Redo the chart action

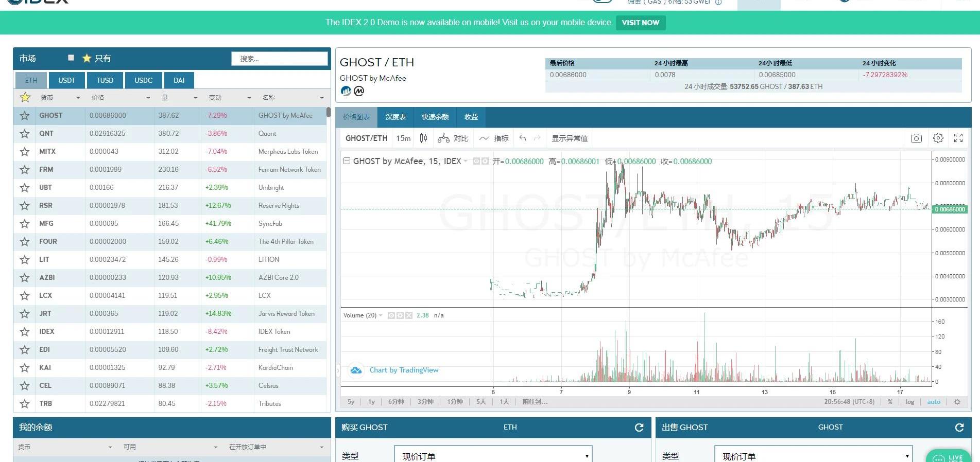[537, 138]
